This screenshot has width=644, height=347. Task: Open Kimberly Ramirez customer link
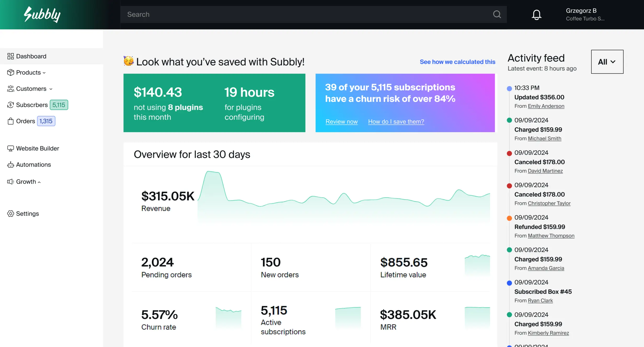coord(548,333)
